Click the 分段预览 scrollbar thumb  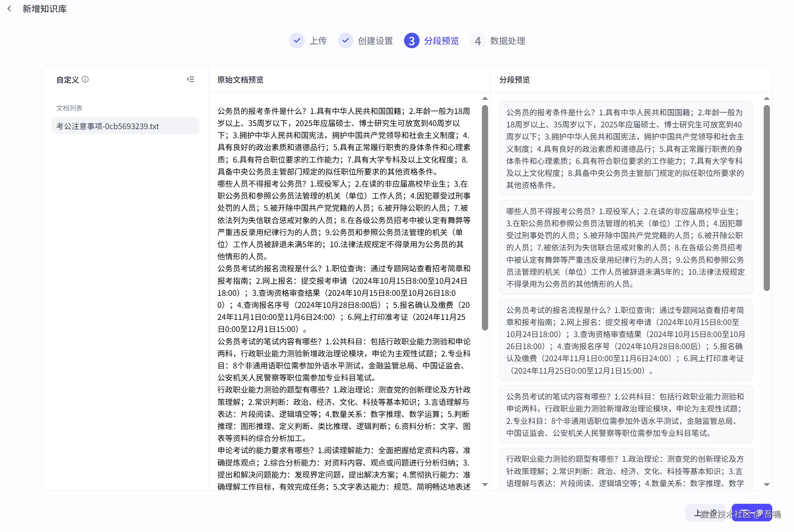point(766,198)
